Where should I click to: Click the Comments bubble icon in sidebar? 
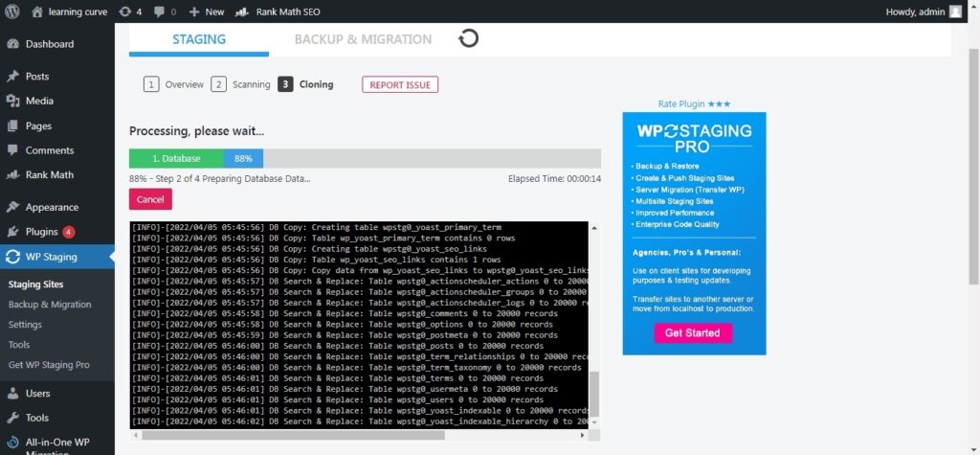12,150
